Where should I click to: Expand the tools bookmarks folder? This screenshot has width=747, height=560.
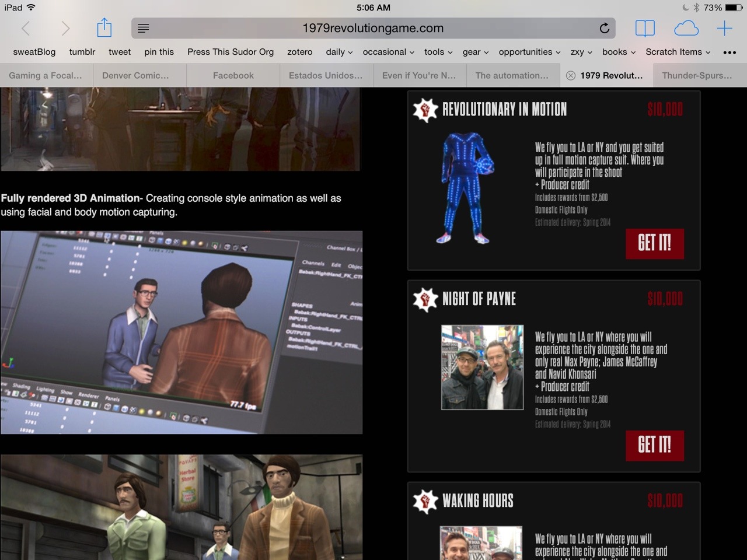pos(438,52)
